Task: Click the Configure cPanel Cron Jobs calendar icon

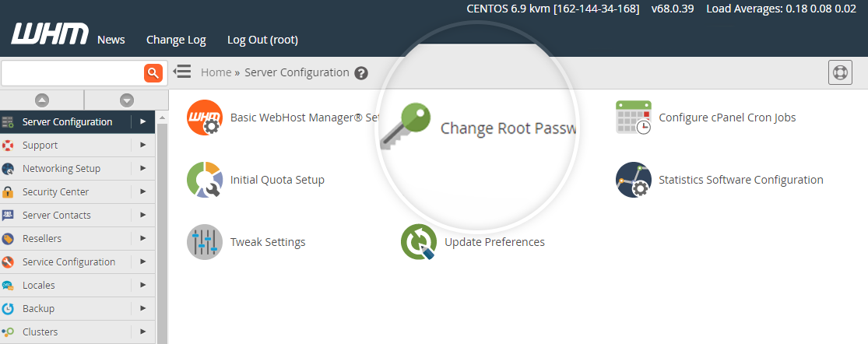Action: click(633, 118)
